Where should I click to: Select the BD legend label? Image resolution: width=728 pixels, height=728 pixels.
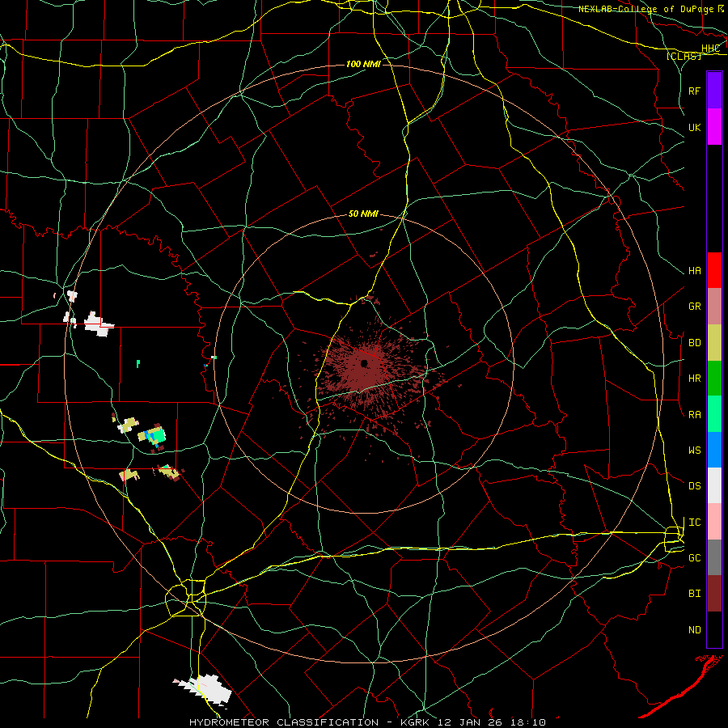(694, 343)
